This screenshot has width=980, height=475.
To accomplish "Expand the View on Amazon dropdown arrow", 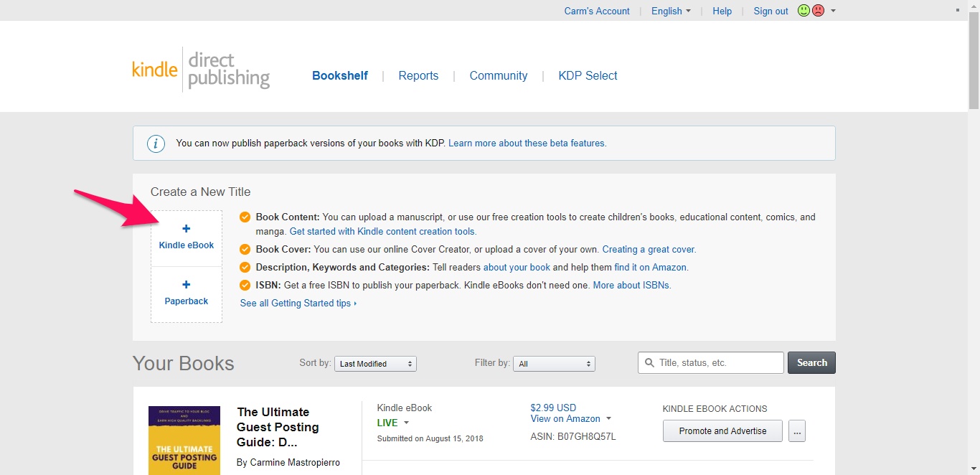I will point(608,419).
